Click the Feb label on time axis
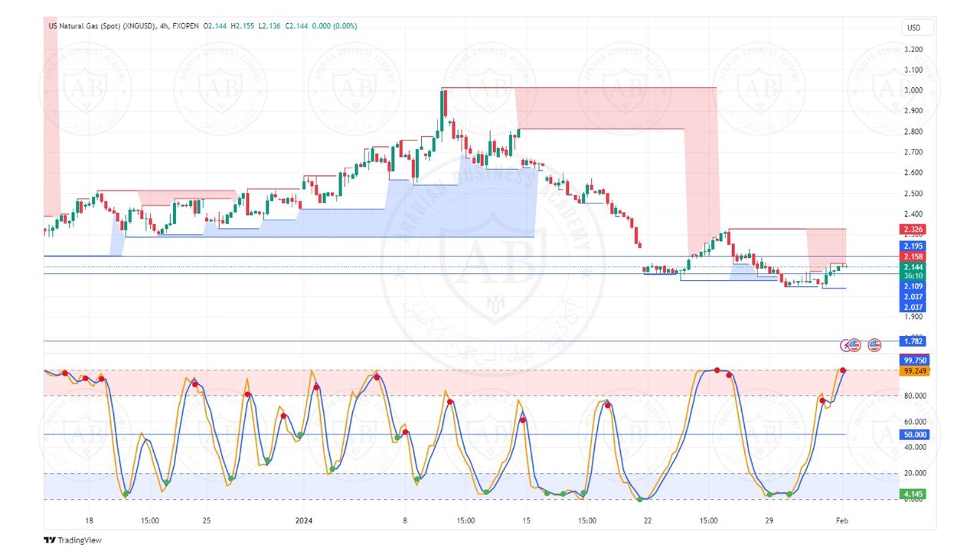The width and height of the screenshot is (980, 551). click(841, 521)
